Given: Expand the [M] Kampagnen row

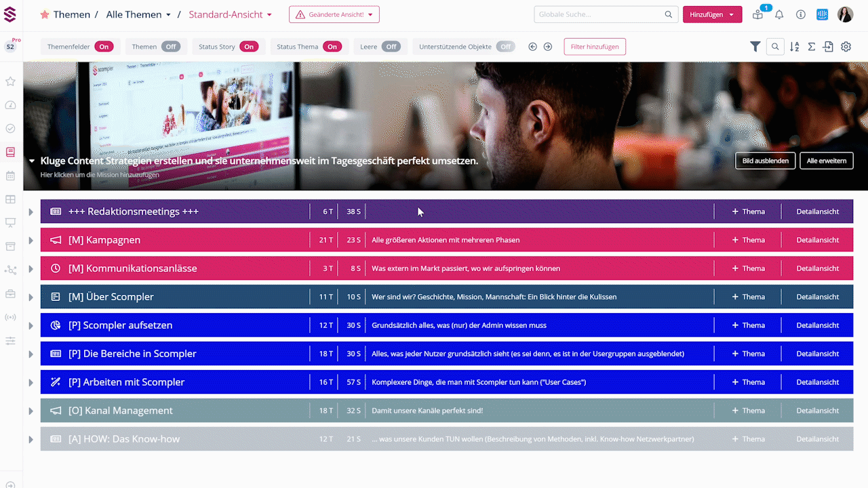Looking at the screenshot, I should [31, 239].
